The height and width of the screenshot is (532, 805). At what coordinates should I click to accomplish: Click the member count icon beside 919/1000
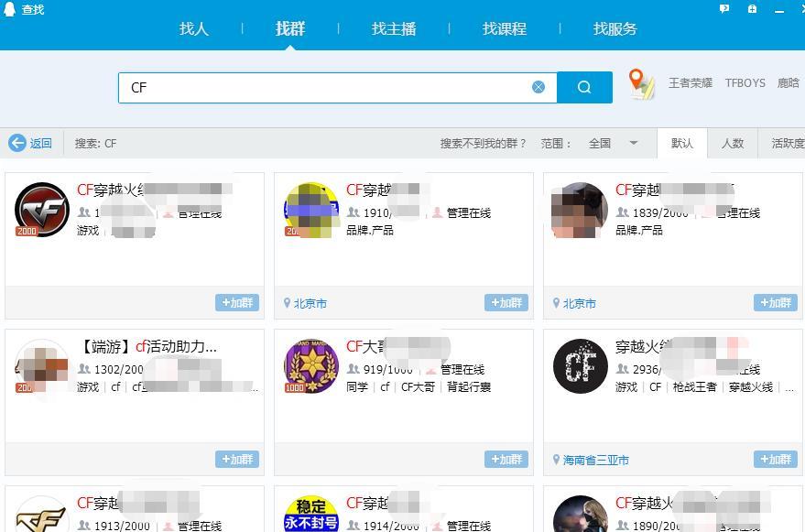coord(354,369)
